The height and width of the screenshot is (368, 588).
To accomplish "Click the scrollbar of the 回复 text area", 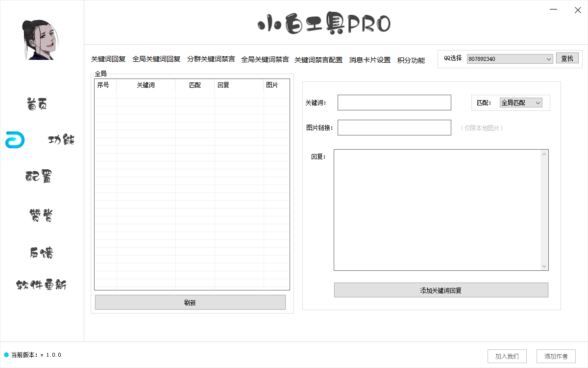I will click(544, 210).
